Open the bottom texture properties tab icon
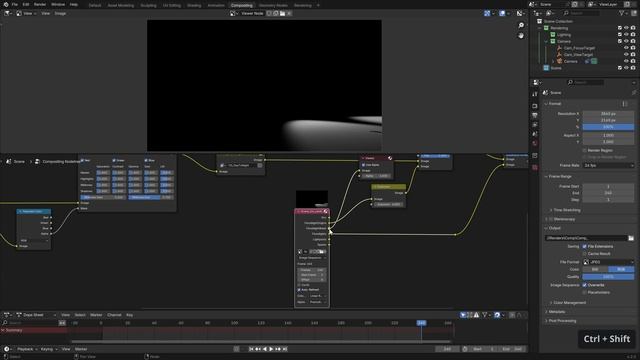 coord(535,167)
